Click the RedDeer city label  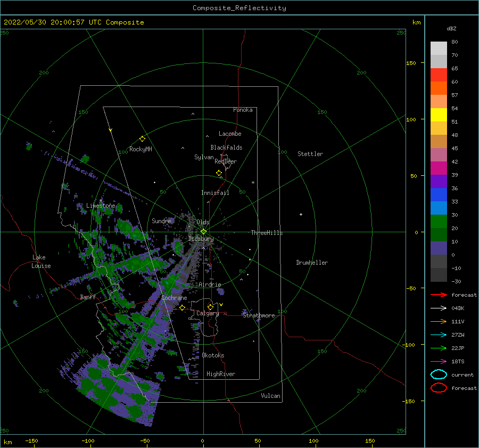coord(226,161)
